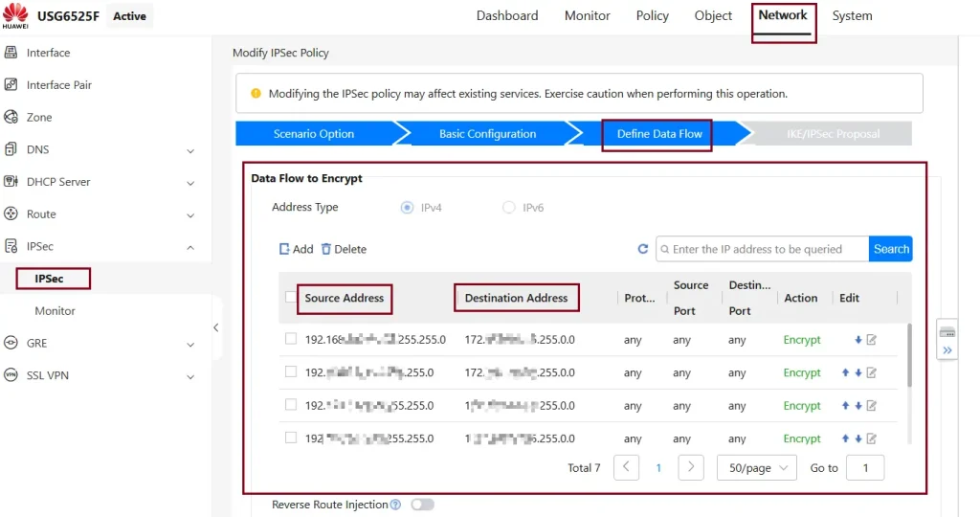Viewport: 980px width, 517px height.
Task: Open the right side panel console icon
Action: pos(947,332)
